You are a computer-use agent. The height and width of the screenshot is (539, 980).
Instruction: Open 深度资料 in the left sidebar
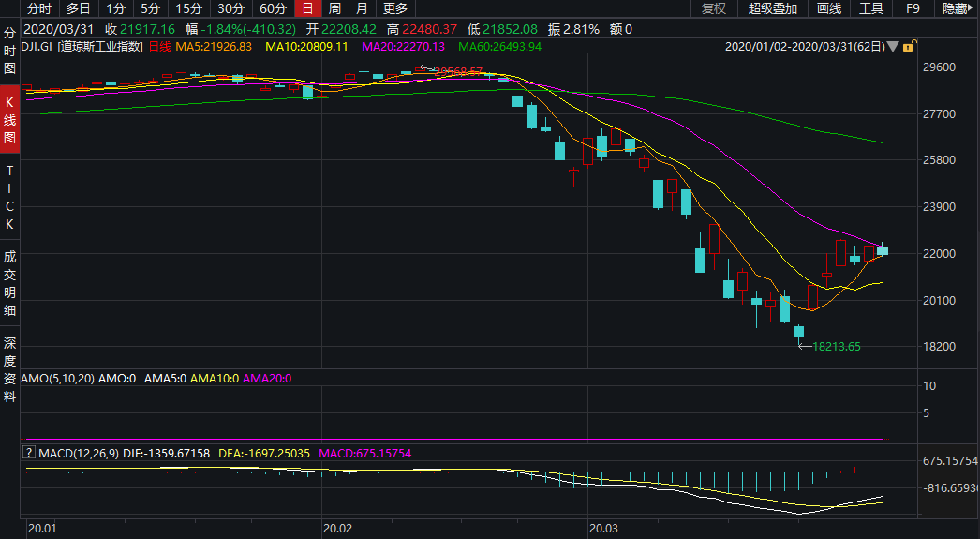9,369
